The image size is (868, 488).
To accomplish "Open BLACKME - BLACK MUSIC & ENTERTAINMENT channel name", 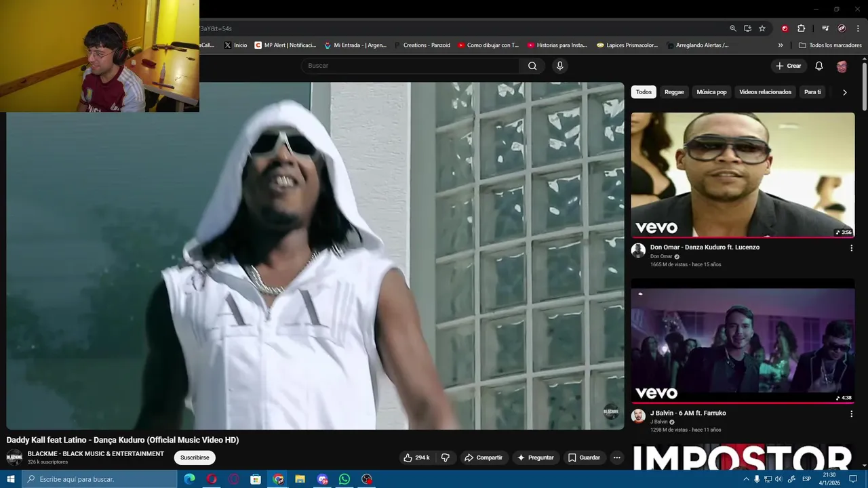I will 96,454.
